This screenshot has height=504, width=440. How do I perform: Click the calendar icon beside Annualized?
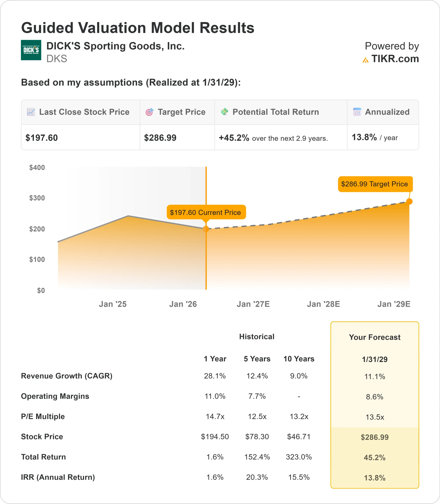(x=357, y=112)
